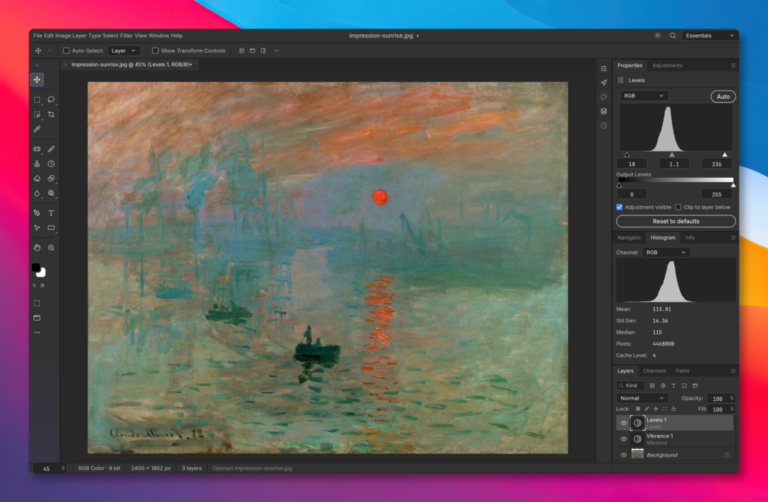
Task: Hide the Background layer eye
Action: pos(624,455)
